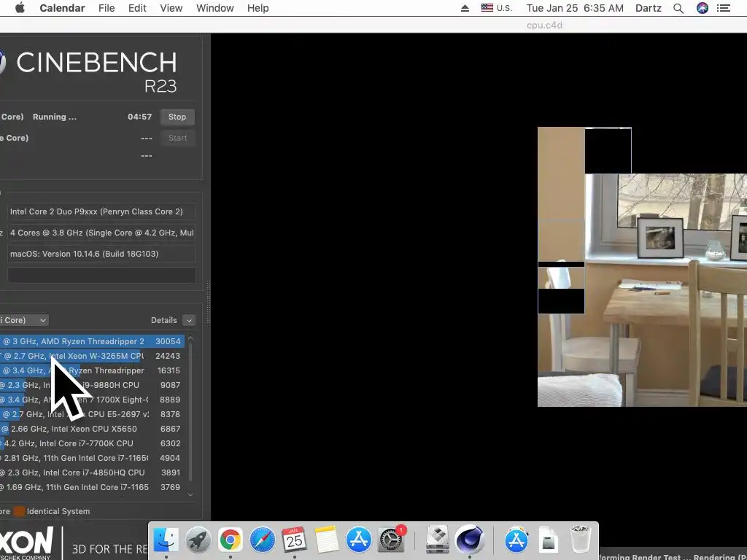Select the Intel Xeon W-3265M row scoring 24243
Viewport: 747px width, 560px height.
pyautogui.click(x=93, y=356)
